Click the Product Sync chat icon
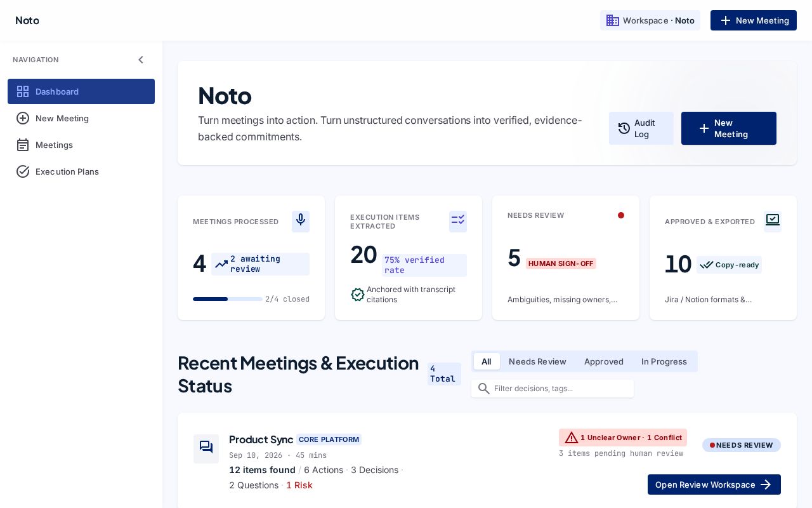Viewport: 812px width, 508px height. tap(206, 448)
